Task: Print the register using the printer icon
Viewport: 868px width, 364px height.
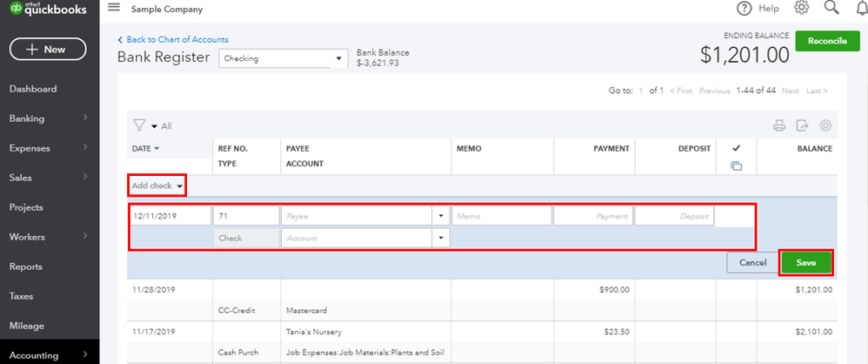Action: (x=779, y=125)
